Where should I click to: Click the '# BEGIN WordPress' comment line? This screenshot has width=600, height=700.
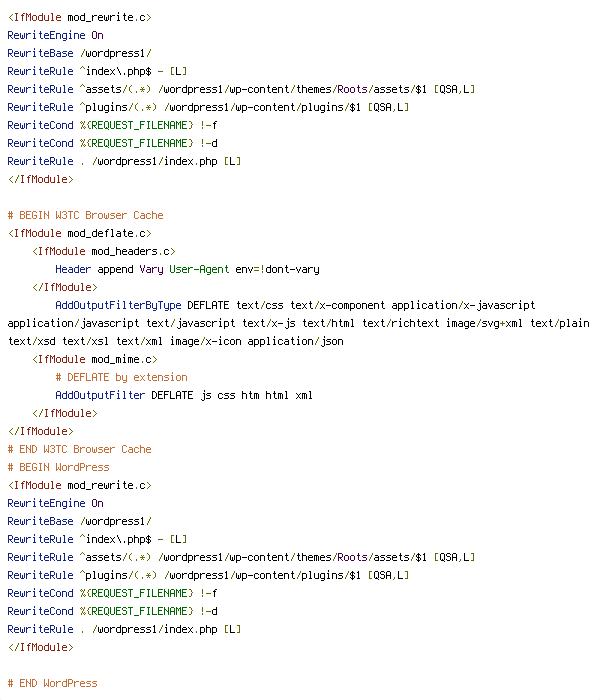[x=58, y=467]
